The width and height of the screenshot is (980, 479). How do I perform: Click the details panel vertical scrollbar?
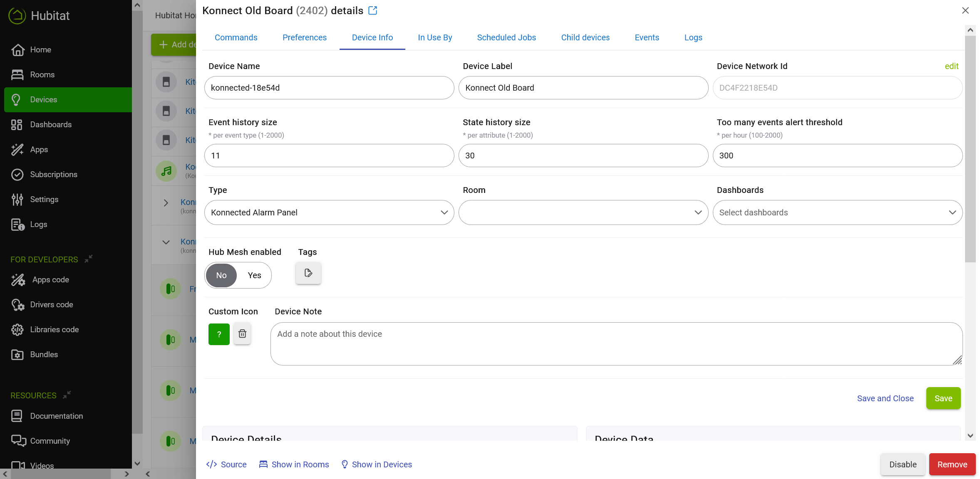[x=970, y=149]
